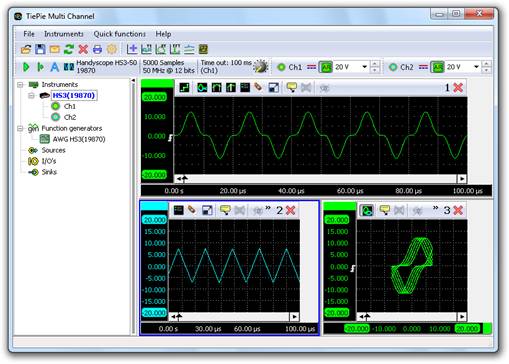The height and width of the screenshot is (364, 509).
Task: Click the blue two-panel icon beside Handyscope label
Action: click(69, 67)
